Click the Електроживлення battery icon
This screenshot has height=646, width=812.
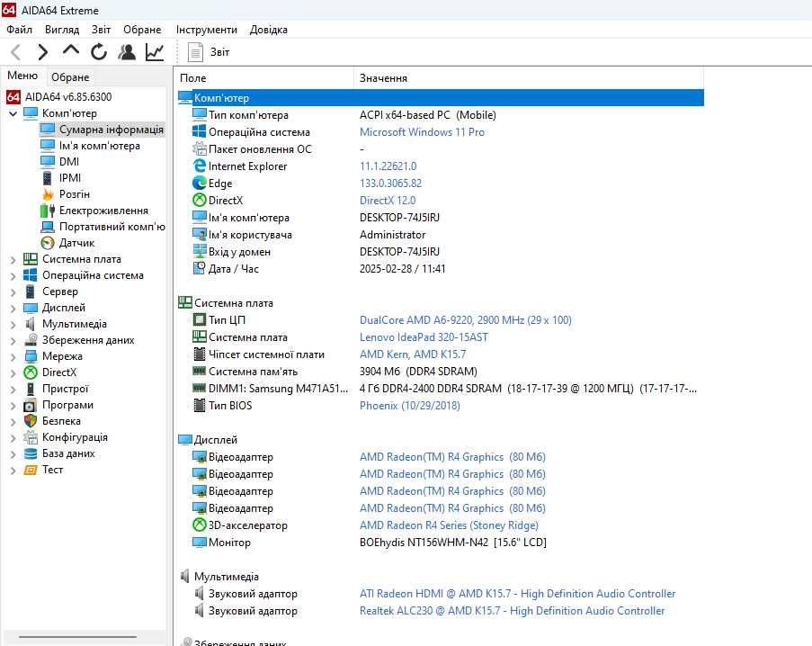(47, 211)
